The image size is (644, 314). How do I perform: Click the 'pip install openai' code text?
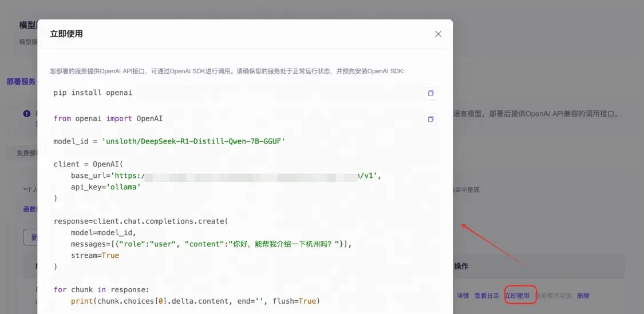[x=93, y=92]
